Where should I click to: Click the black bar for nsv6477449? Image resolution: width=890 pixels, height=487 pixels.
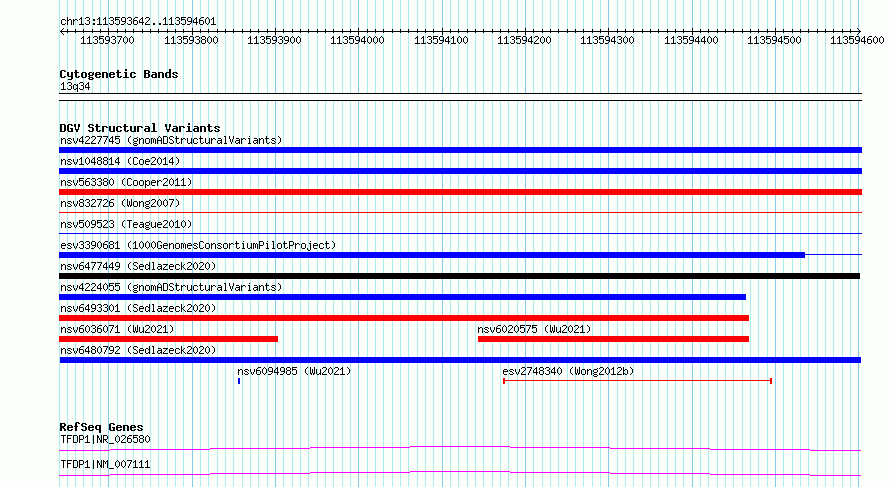(x=460, y=276)
